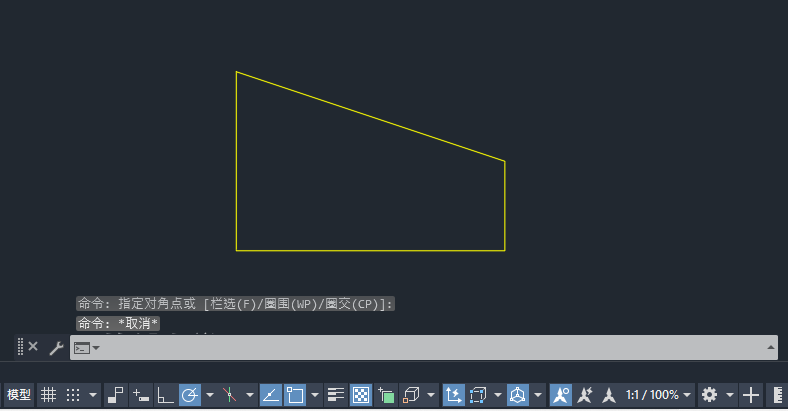788x411 pixels.
Task: Expand workspace switching dropdown arrow
Action: 730,395
